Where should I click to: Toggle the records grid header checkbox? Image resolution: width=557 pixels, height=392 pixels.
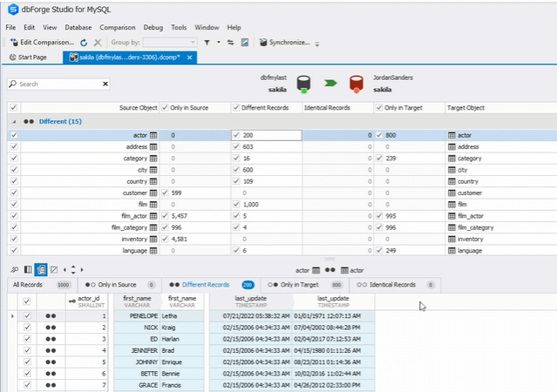tap(27, 301)
